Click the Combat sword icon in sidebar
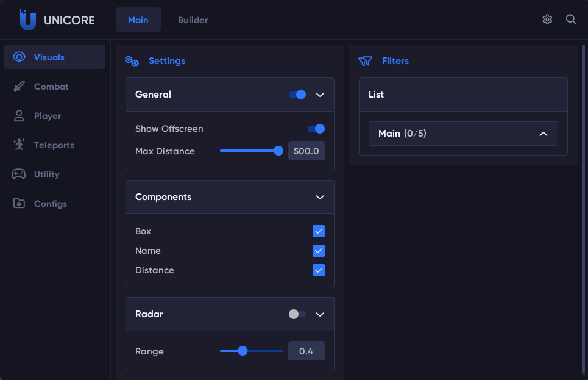 [19, 87]
